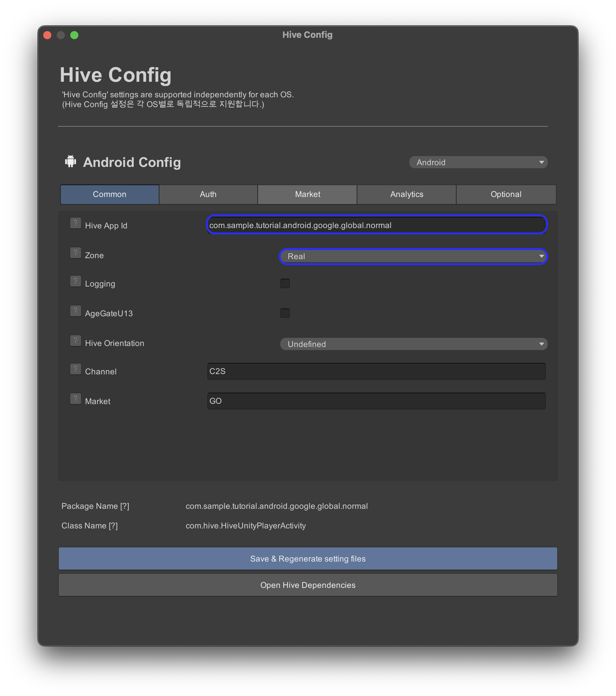This screenshot has height=696, width=616.
Task: Expand the Zone dropdown showing Real
Action: [x=413, y=256]
